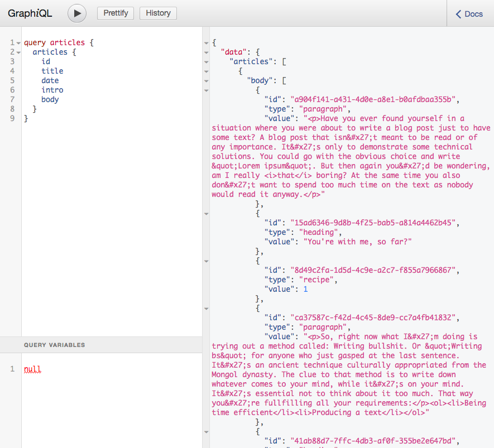The width and height of the screenshot is (494, 448).
Task: Click the "data" key in results
Action: (x=233, y=52)
